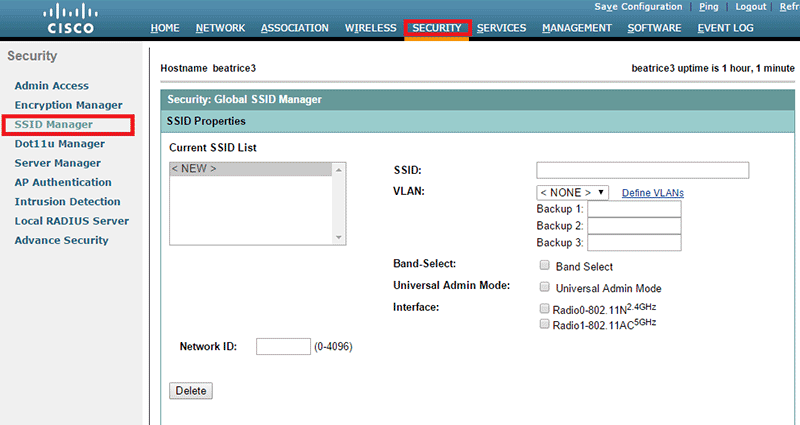Check the Radio0-802.11N 2.4GHz interface

click(544, 309)
